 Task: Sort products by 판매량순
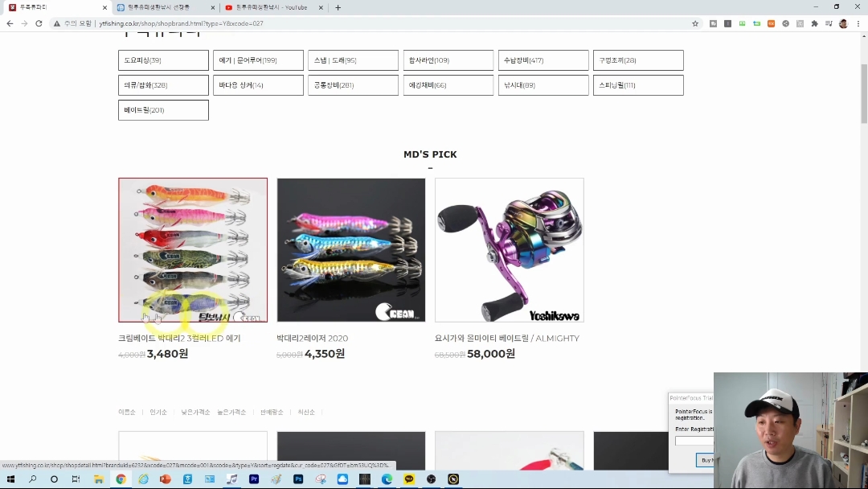(x=272, y=412)
